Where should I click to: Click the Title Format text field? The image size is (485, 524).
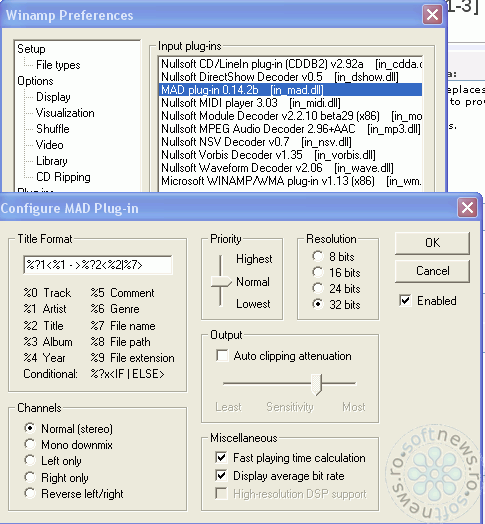(x=98, y=265)
